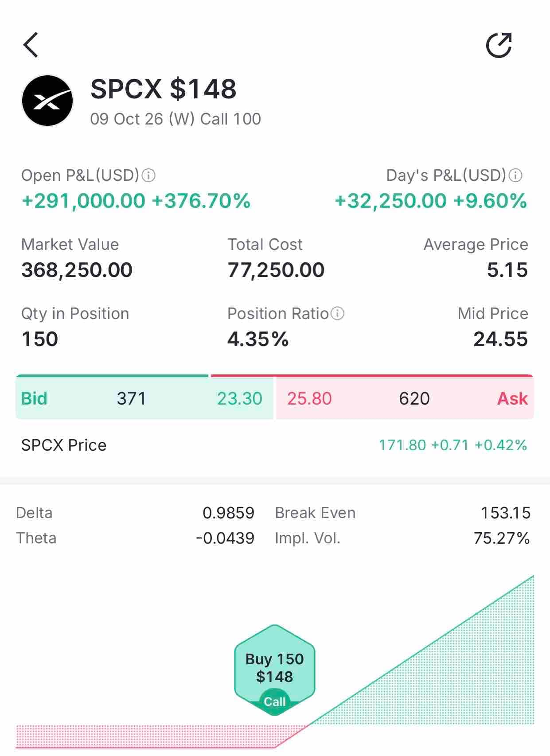This screenshot has width=550, height=756.
Task: Open the SPCX Price row
Action: tap(275, 445)
